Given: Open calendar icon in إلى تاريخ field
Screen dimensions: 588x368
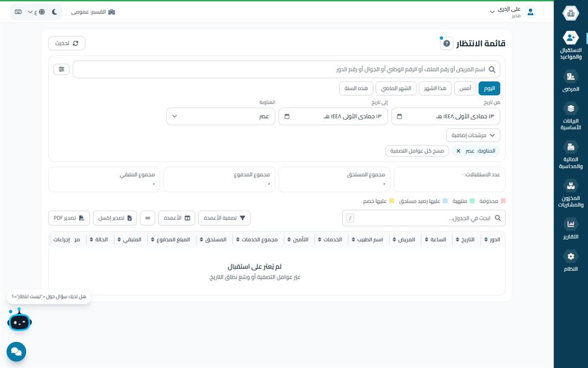Looking at the screenshot, I should [287, 117].
